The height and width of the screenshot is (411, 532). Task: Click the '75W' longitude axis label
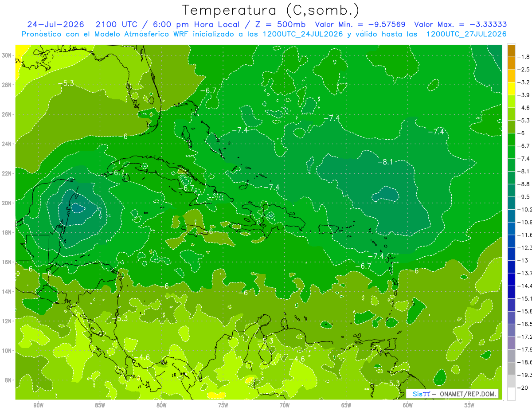tap(223, 405)
